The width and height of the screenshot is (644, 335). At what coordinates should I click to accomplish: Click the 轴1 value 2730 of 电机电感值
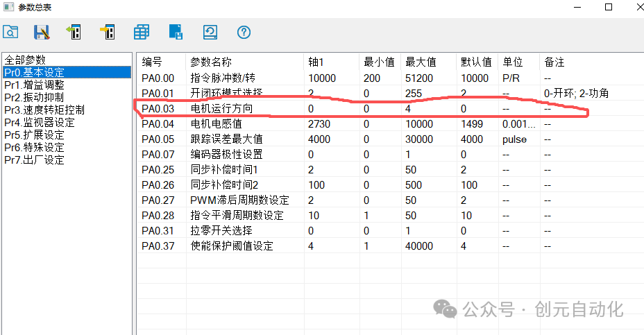tap(319, 124)
